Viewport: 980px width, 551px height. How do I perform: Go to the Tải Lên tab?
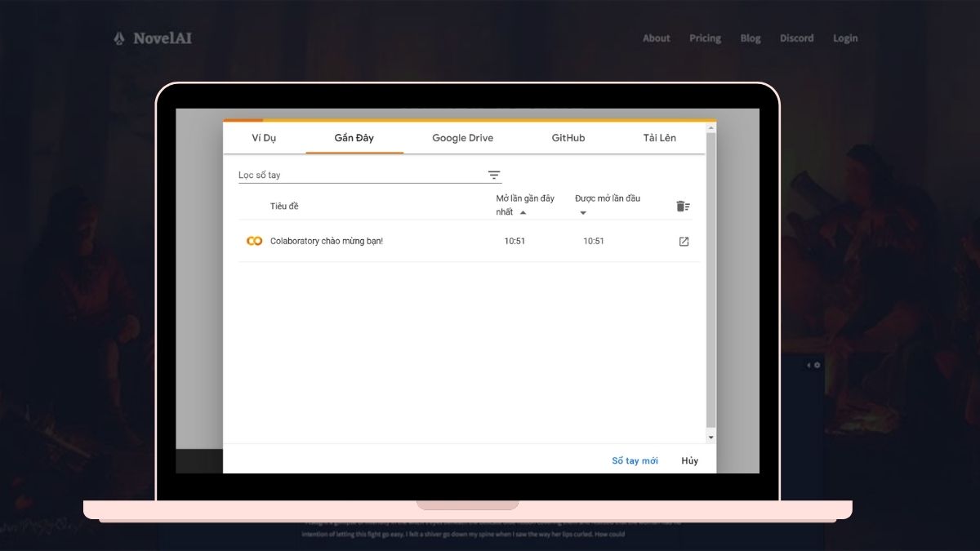[x=659, y=138]
